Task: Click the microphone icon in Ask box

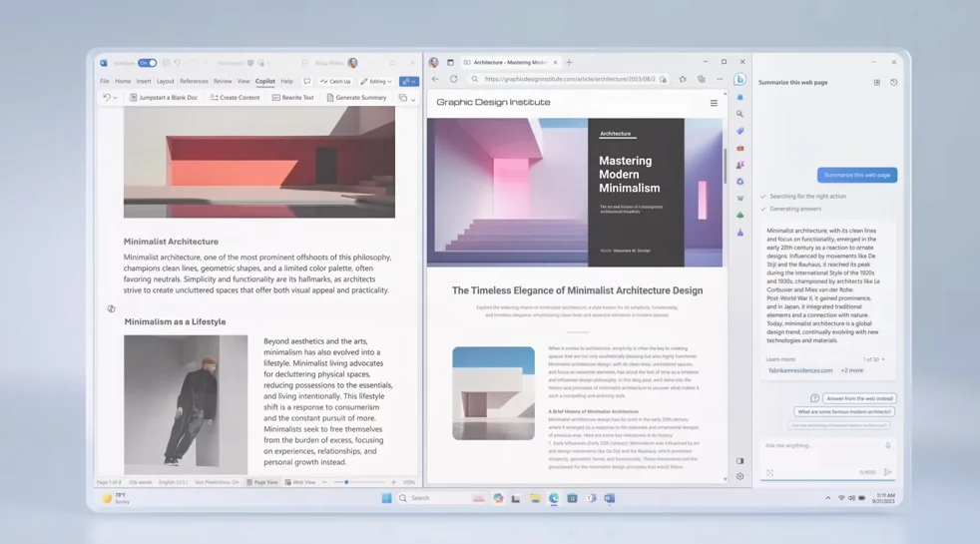Action: [887, 446]
